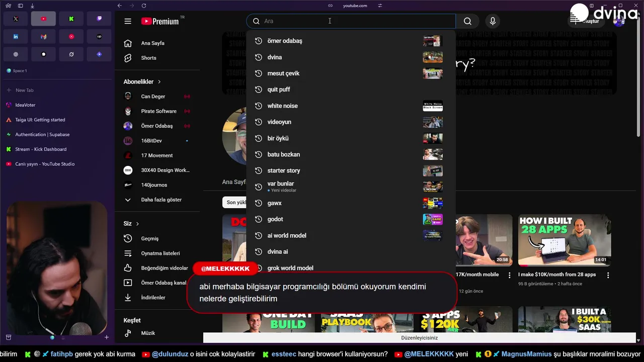Select search suggestion starter story
644x362 pixels.
(x=351, y=170)
